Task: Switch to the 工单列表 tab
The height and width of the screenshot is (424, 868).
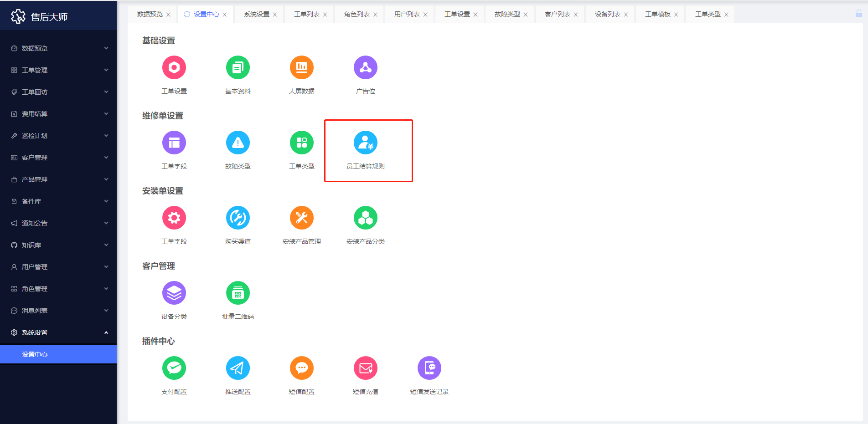Action: pyautogui.click(x=306, y=15)
